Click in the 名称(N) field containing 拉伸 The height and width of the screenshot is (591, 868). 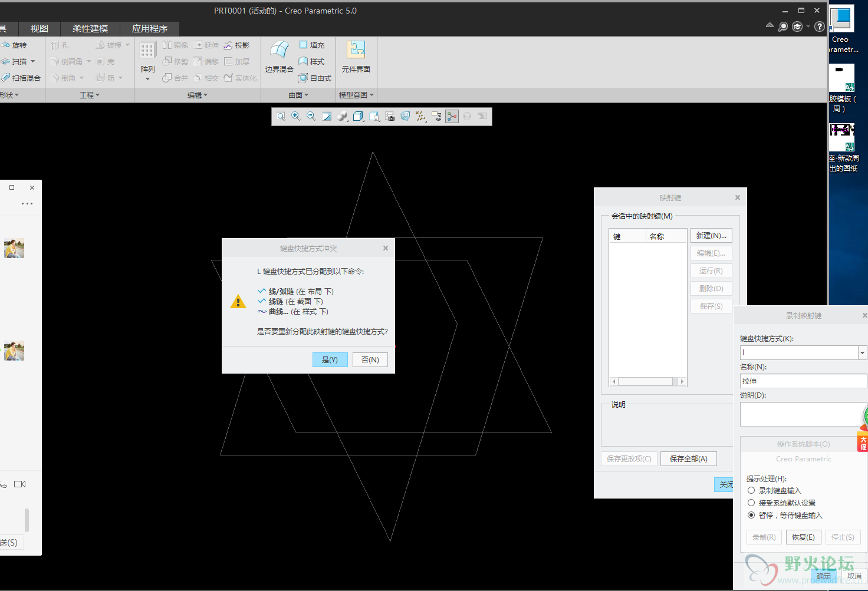pos(803,381)
